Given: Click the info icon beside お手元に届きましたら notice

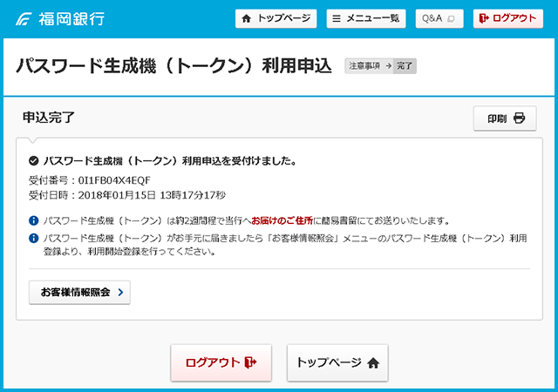Looking at the screenshot, I should (34, 238).
